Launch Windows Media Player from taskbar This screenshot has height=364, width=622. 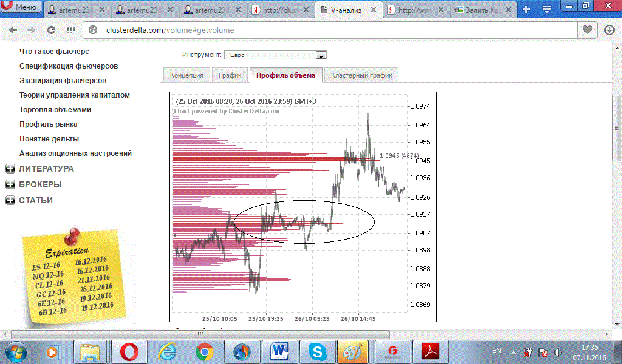coord(52,352)
